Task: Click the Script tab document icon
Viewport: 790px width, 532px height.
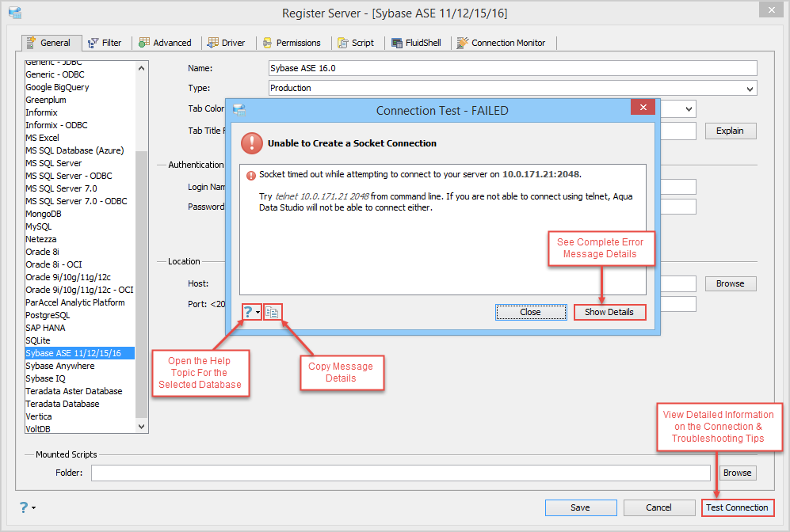Action: (x=343, y=44)
